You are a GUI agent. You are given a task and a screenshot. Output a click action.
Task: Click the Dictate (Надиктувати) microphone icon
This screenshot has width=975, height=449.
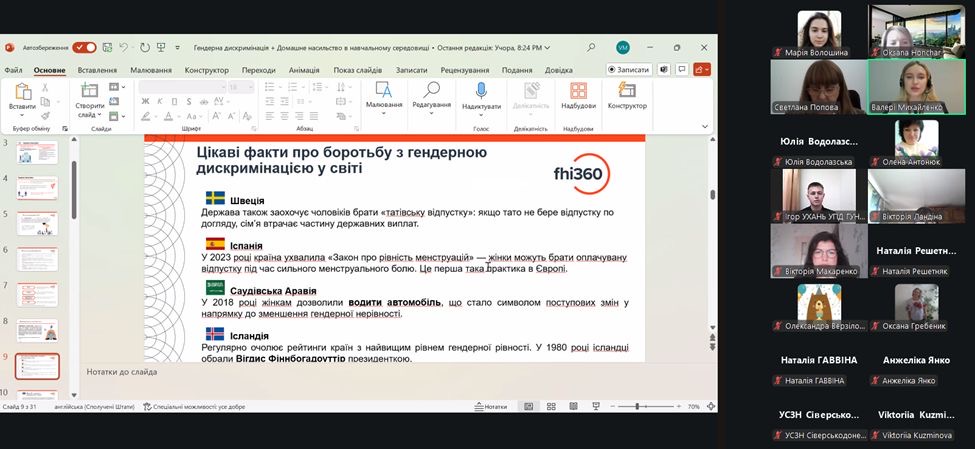pyautogui.click(x=481, y=91)
